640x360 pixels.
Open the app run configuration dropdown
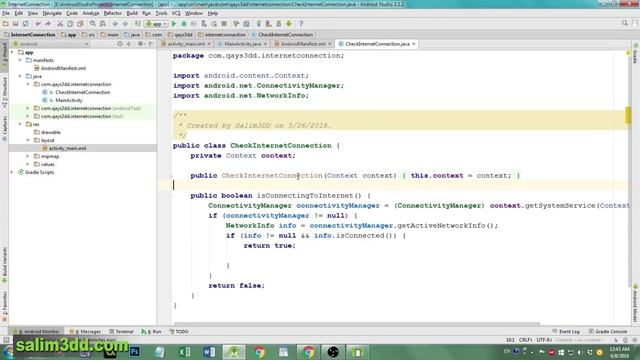click(156, 24)
